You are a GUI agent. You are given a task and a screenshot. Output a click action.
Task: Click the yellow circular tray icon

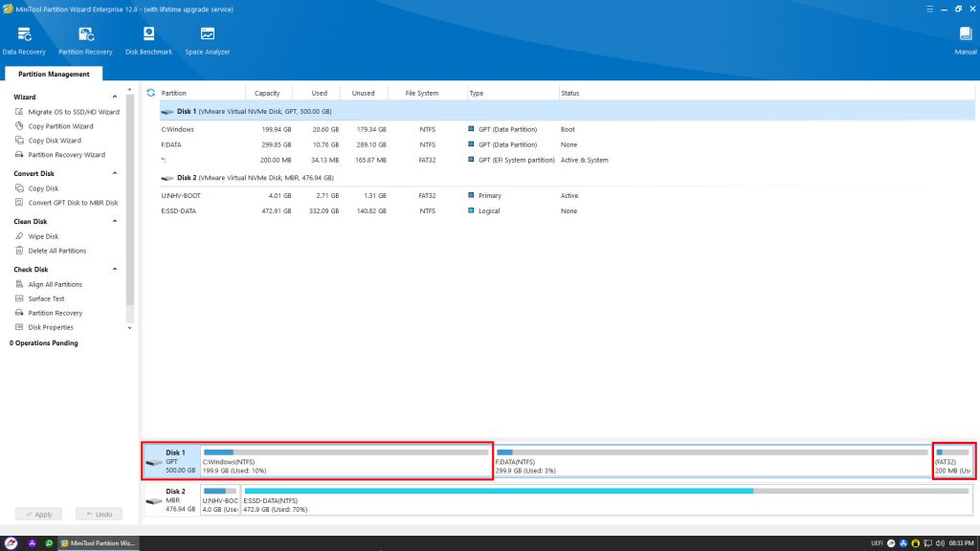pos(916,543)
